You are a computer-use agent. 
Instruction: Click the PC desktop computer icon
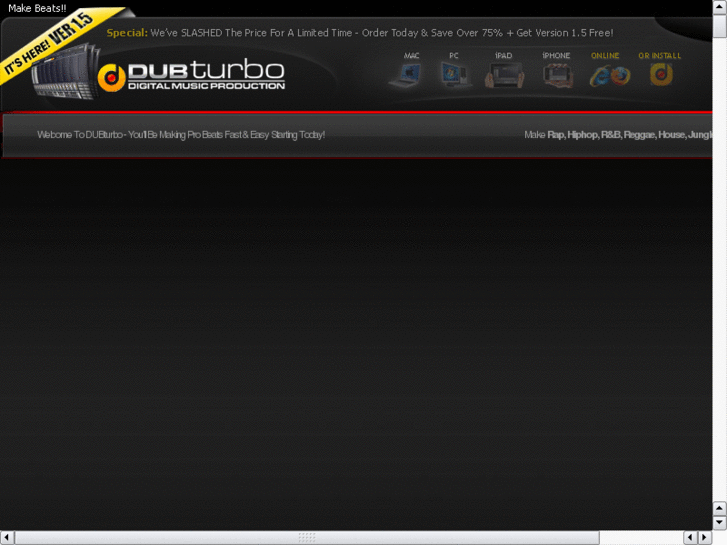click(x=455, y=75)
